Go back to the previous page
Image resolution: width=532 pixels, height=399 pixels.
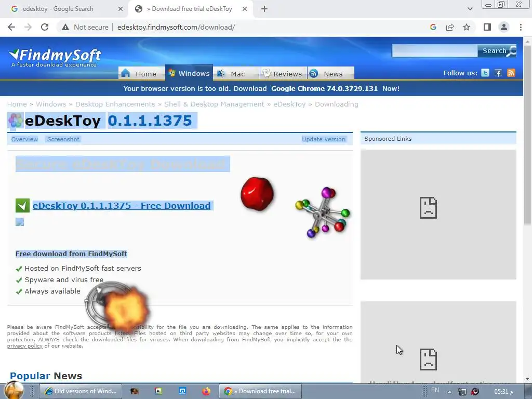point(11,27)
